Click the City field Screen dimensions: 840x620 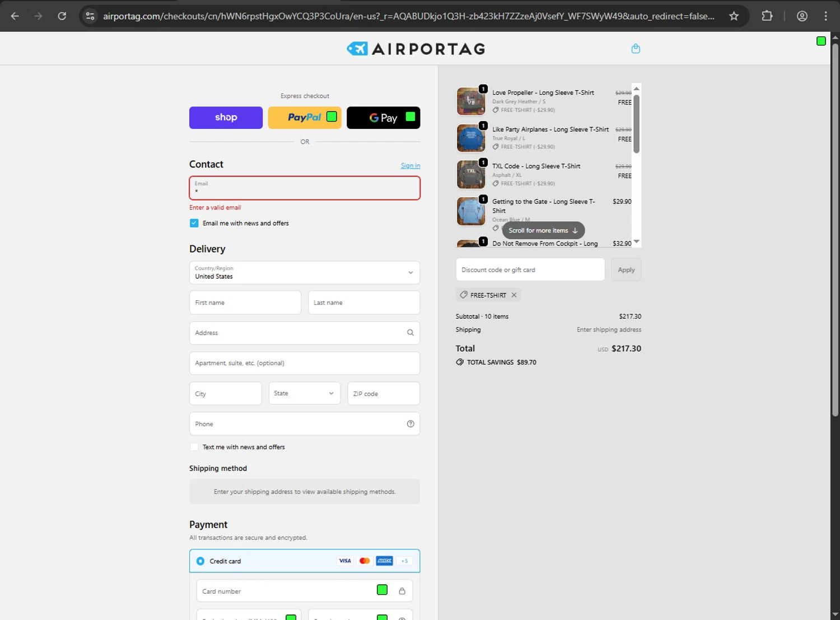click(225, 393)
